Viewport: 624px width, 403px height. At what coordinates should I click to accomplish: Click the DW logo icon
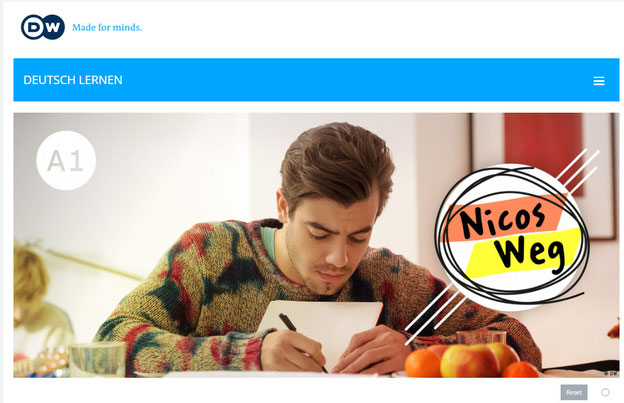pos(43,27)
